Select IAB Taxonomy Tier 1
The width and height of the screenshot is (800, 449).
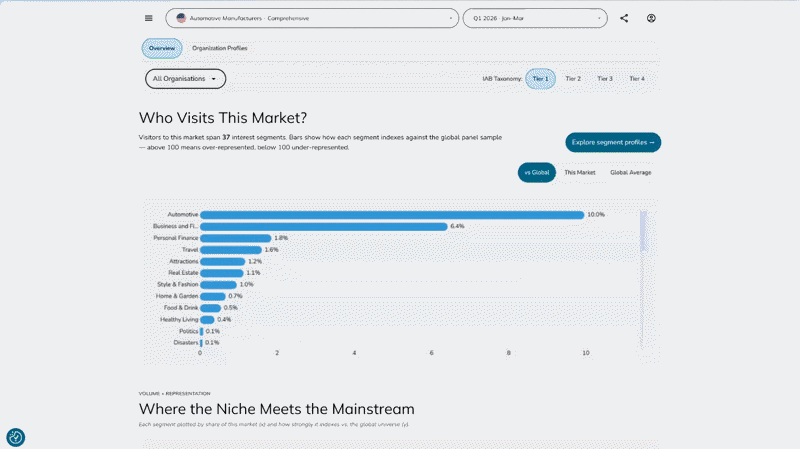(540, 79)
